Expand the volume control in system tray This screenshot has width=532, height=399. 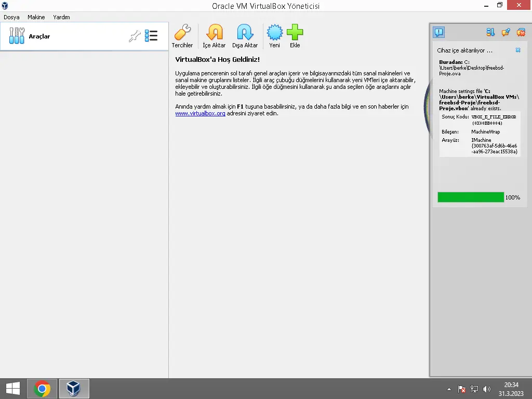(486, 389)
